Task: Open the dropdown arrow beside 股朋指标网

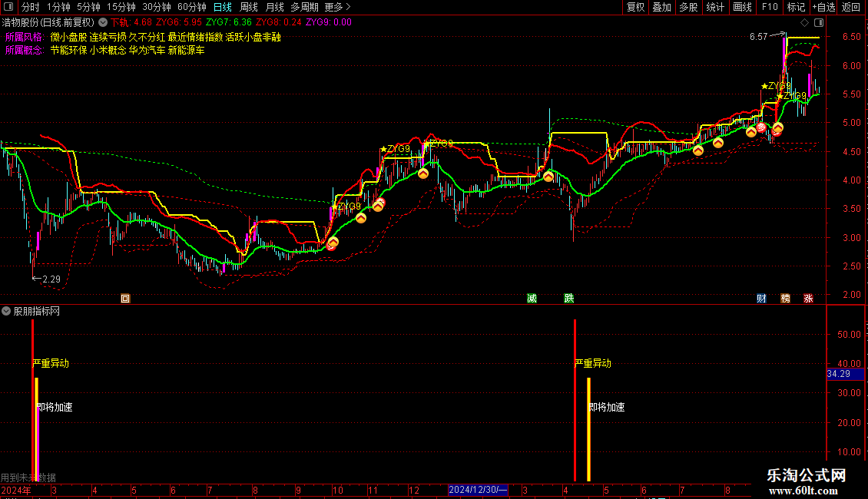Action: 6,312
